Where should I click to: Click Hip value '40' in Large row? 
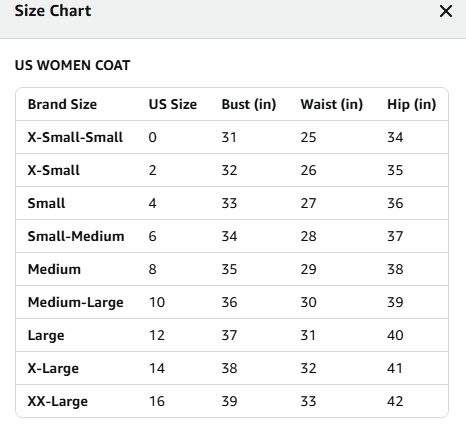pos(395,335)
